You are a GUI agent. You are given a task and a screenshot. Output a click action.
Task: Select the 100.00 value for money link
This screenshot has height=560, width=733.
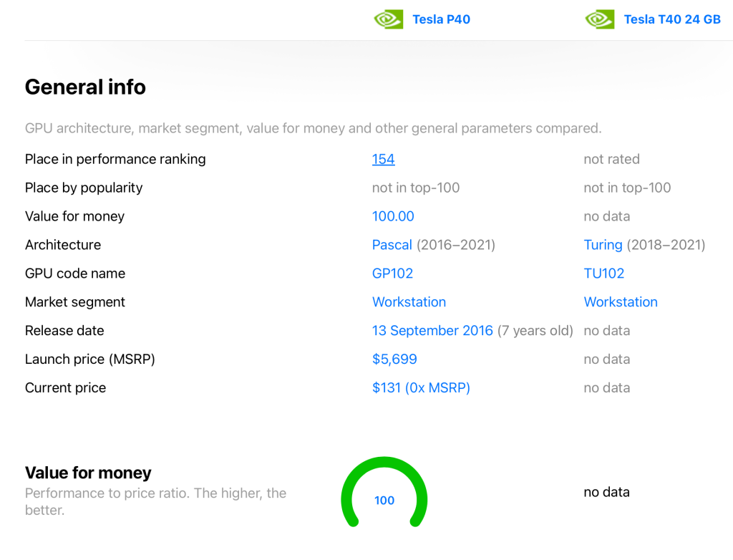[393, 216]
